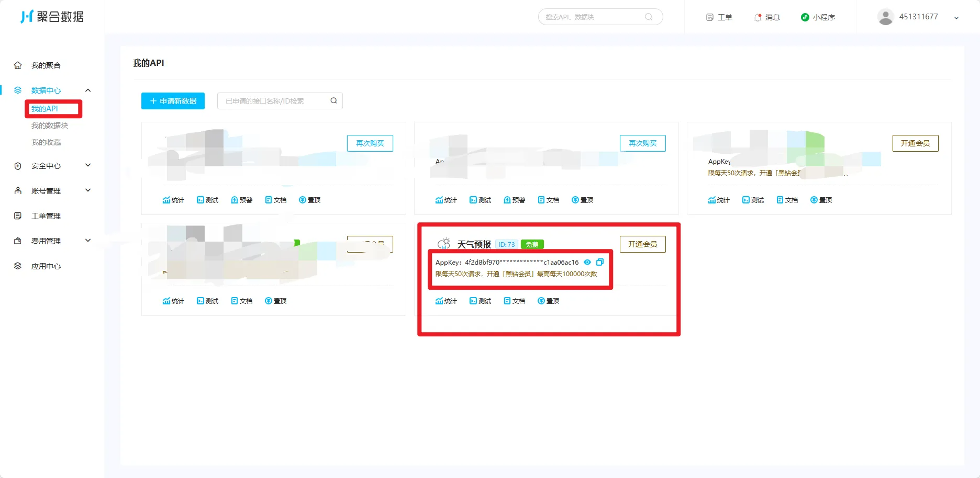The height and width of the screenshot is (478, 980).
Task: Open 文档 on the second API card
Action: pos(549,200)
